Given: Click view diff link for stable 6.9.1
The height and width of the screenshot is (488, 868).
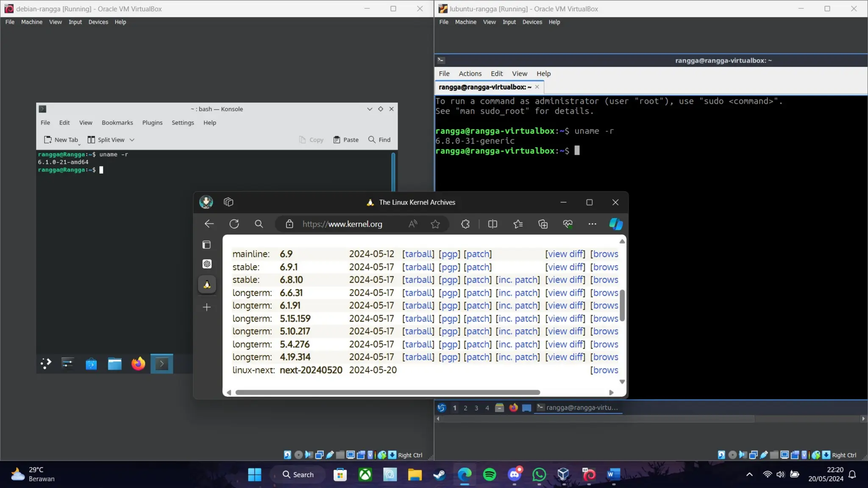Looking at the screenshot, I should point(565,267).
